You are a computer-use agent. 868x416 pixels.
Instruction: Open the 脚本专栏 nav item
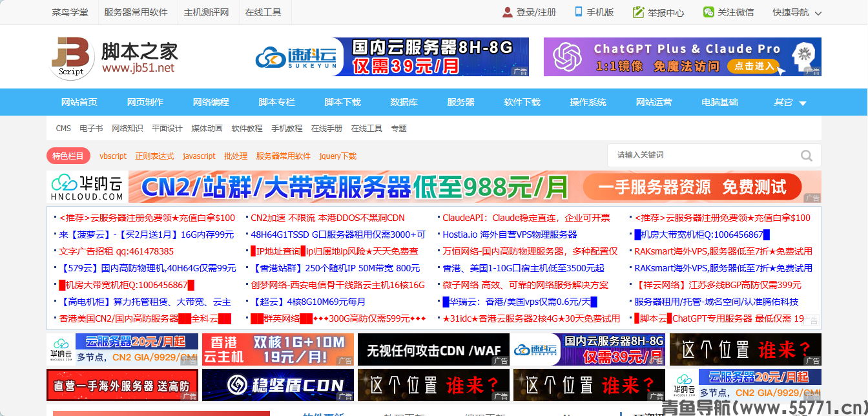(x=277, y=102)
